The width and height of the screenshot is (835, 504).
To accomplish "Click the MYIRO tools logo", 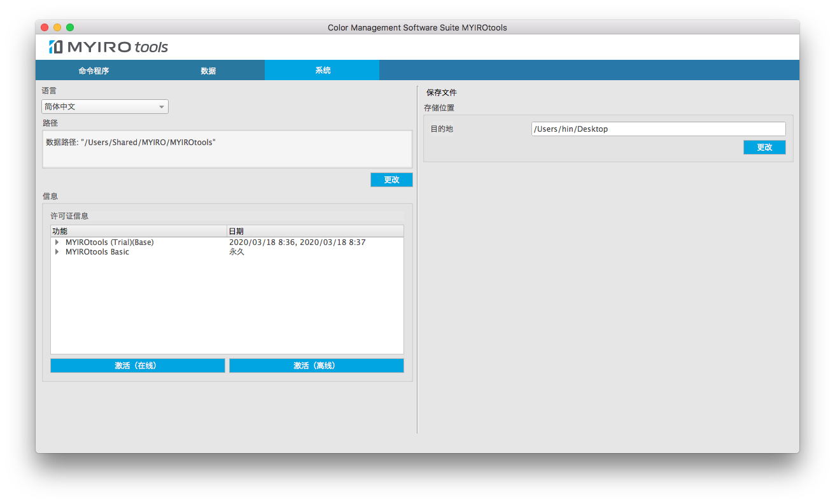I will coord(109,47).
